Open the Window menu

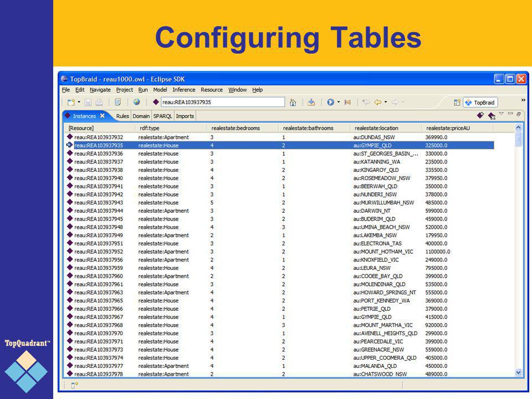pyautogui.click(x=238, y=90)
